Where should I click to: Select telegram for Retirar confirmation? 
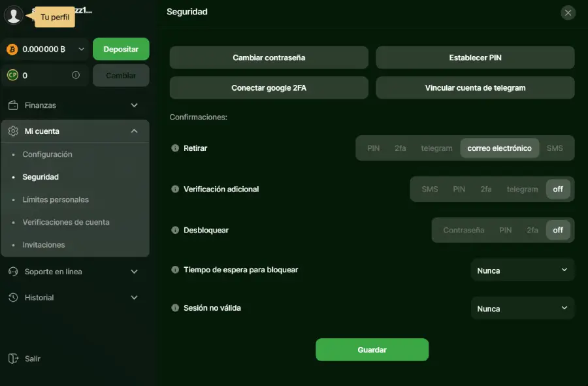pos(436,148)
